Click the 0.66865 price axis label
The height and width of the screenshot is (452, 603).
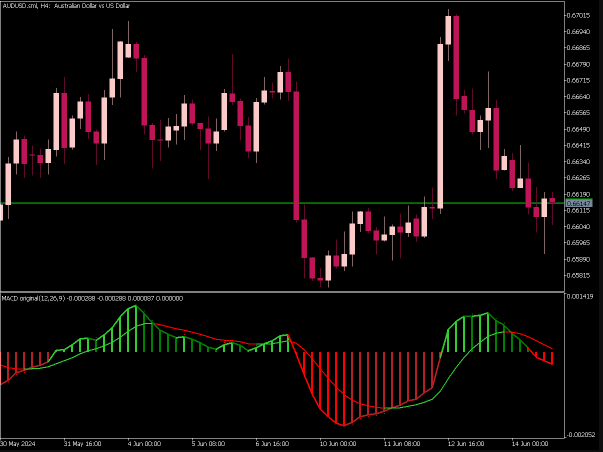(579, 48)
